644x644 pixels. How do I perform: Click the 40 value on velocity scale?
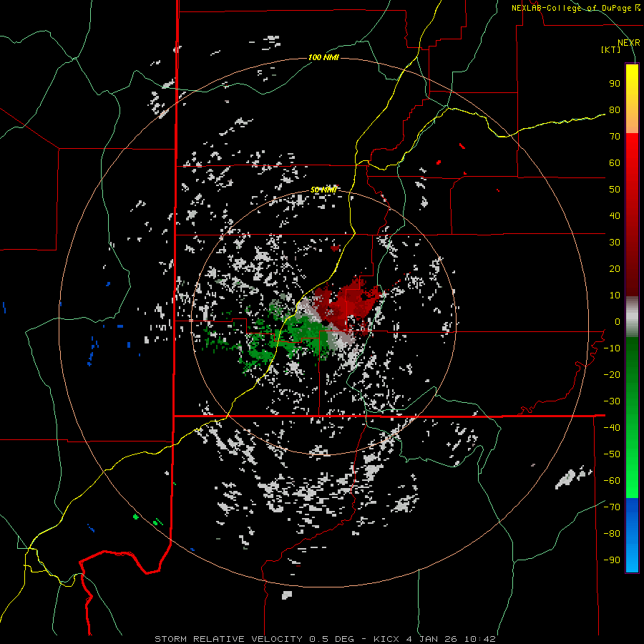pos(615,216)
